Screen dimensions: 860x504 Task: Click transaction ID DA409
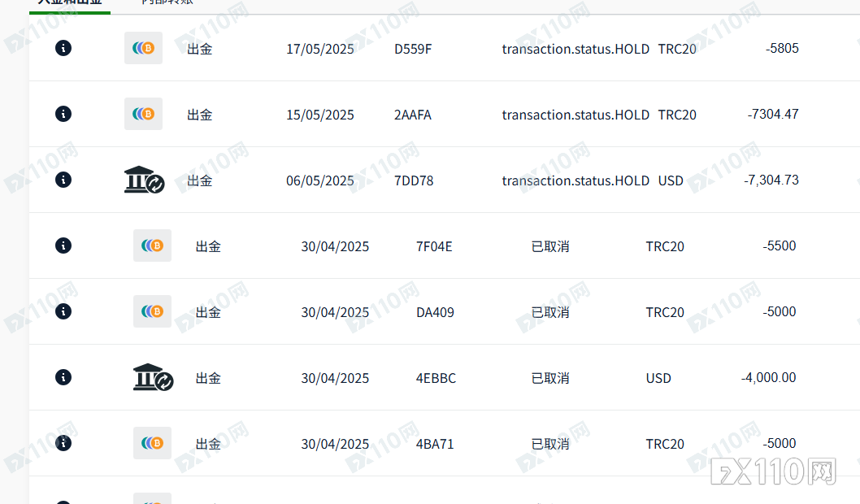(436, 313)
